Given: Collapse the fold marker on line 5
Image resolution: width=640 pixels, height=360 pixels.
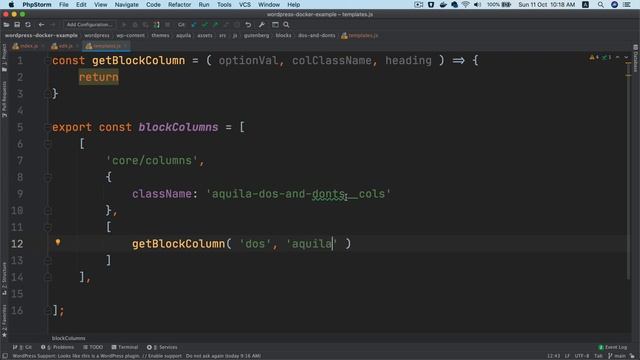Looking at the screenshot, I should tap(47, 127).
